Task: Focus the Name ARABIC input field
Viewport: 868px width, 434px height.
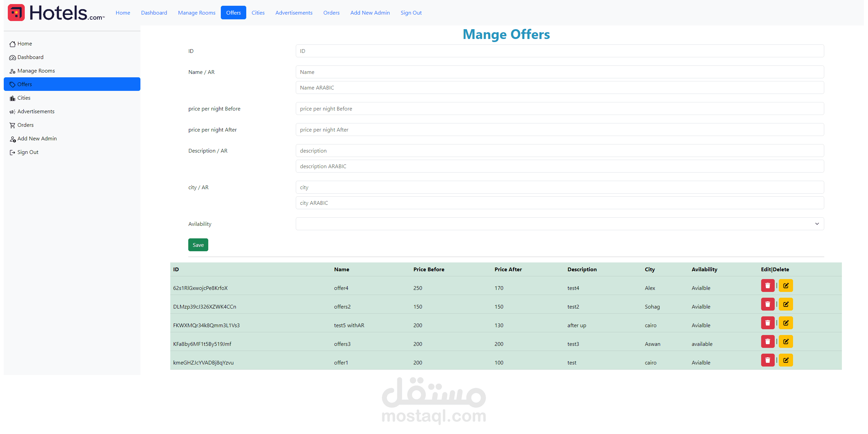Action: click(x=559, y=88)
